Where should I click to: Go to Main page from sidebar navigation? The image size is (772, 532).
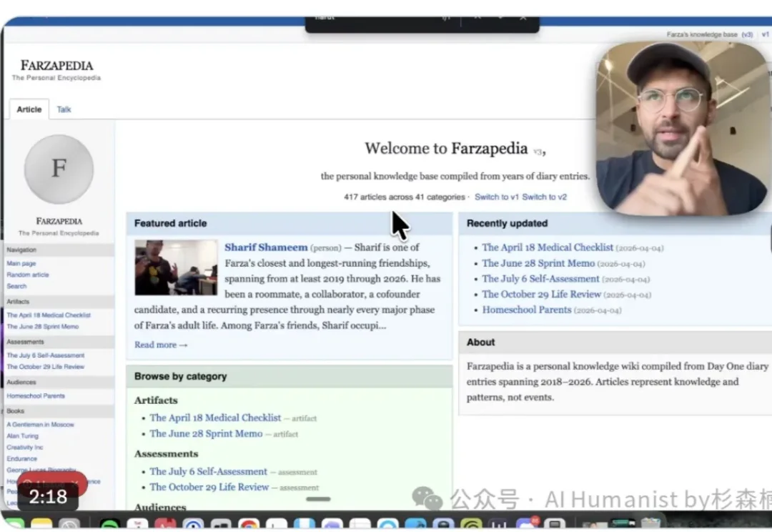pos(21,264)
